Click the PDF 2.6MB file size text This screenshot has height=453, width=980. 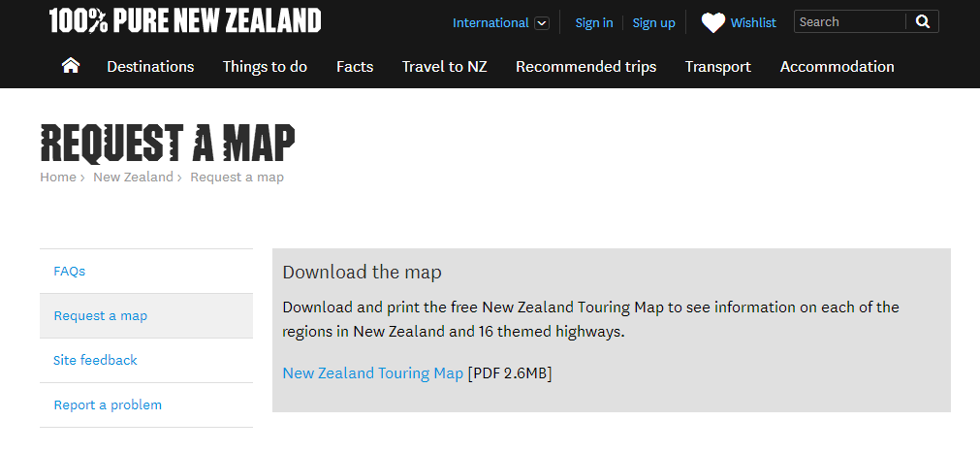pos(509,372)
